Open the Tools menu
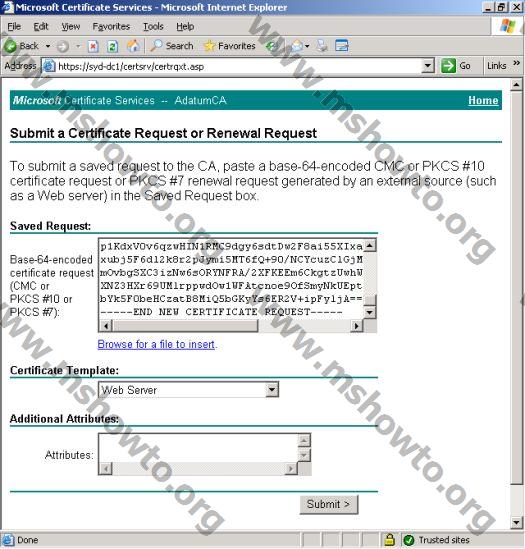The width and height of the screenshot is (525, 549). (x=153, y=27)
